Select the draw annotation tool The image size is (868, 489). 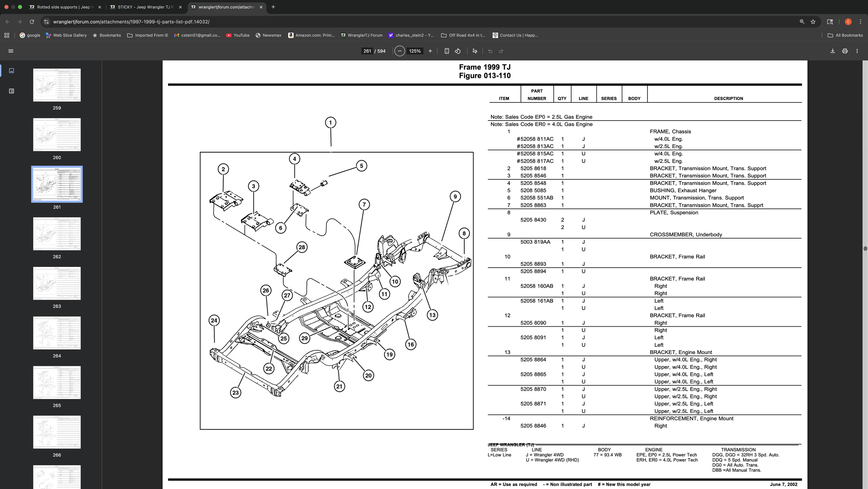point(475,51)
